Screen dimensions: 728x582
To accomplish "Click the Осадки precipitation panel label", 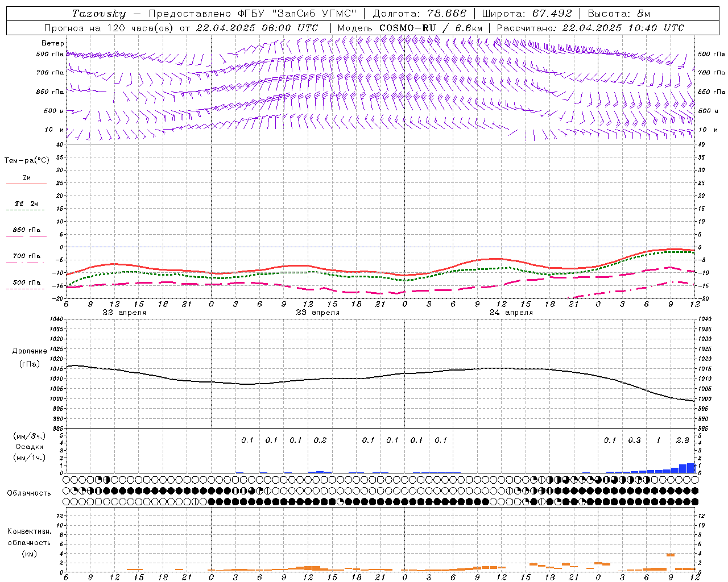I will [30, 447].
